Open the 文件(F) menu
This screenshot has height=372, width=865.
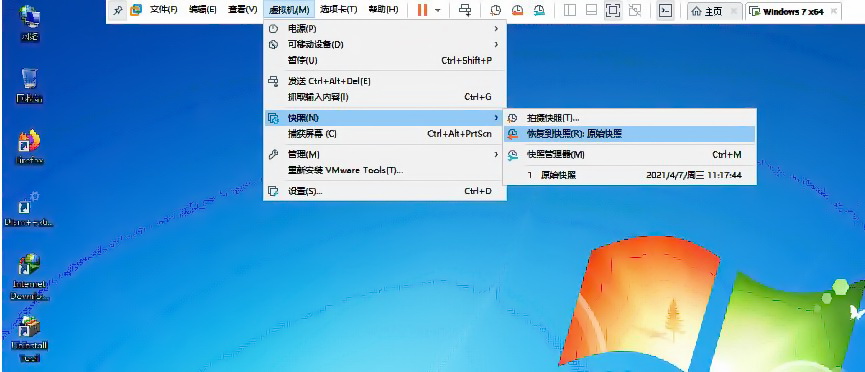tap(164, 10)
